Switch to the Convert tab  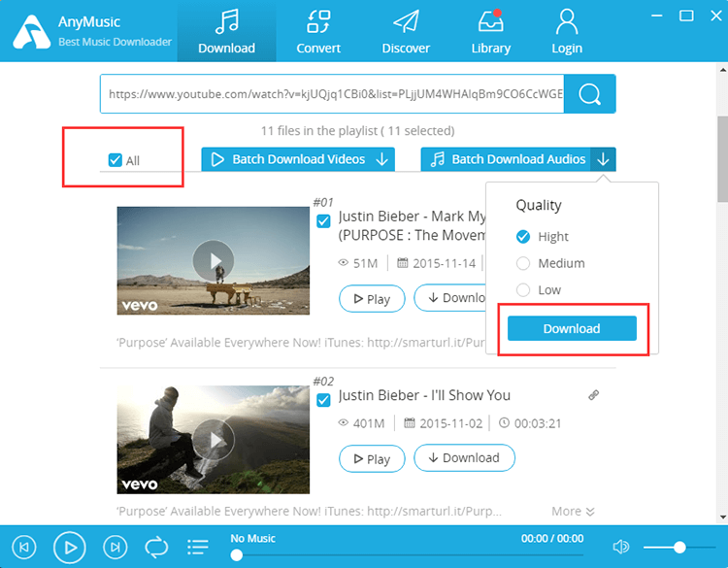(318, 31)
